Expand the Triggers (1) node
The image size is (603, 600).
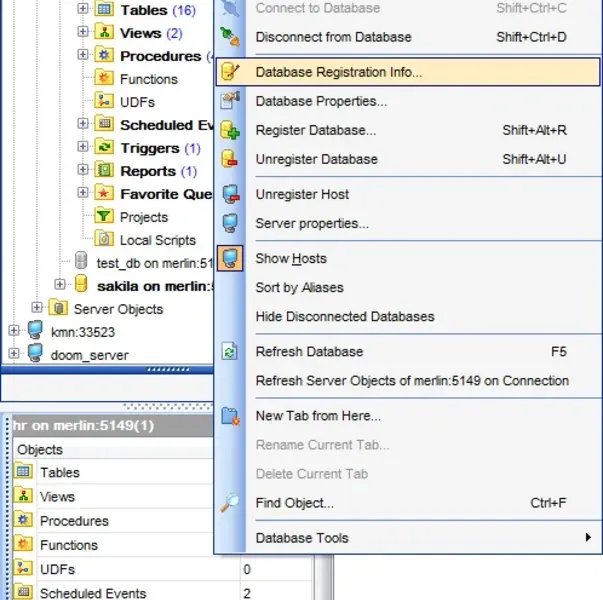coord(83,147)
